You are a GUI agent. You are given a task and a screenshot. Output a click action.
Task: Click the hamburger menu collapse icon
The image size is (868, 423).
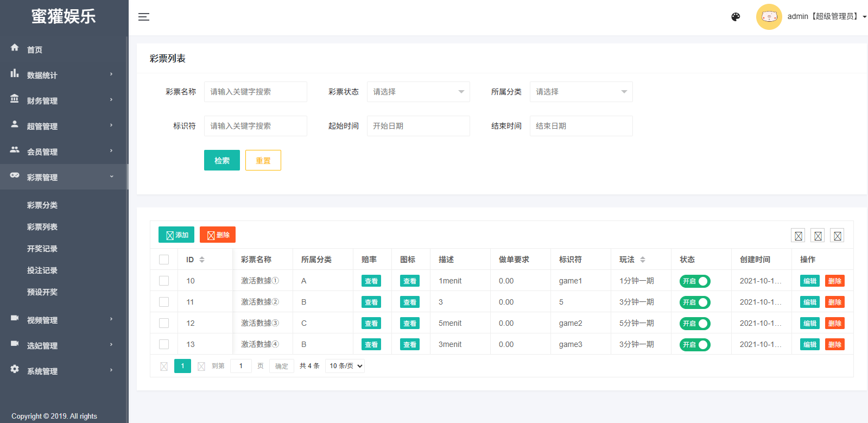(143, 17)
